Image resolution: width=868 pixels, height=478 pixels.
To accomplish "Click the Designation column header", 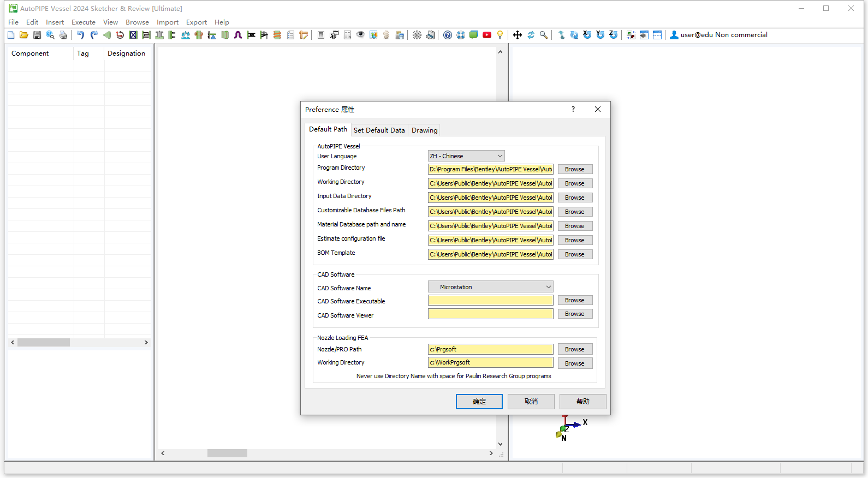I will 127,53.
